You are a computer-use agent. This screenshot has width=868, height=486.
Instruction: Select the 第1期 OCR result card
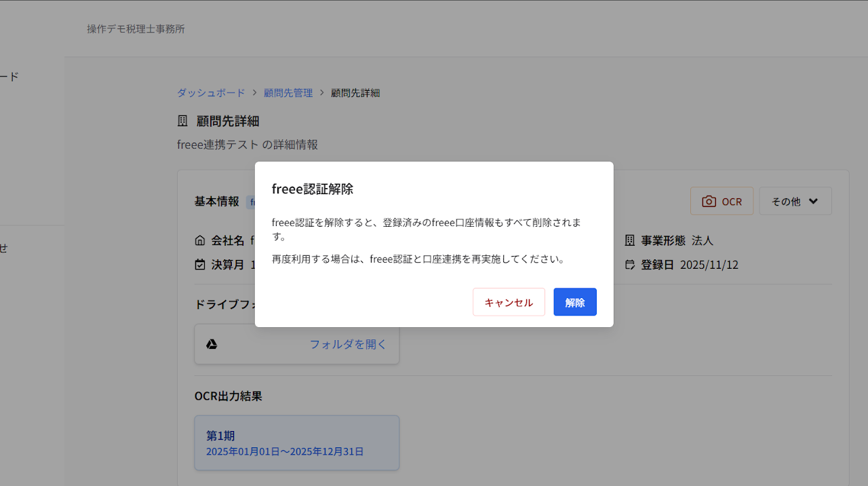(x=297, y=443)
